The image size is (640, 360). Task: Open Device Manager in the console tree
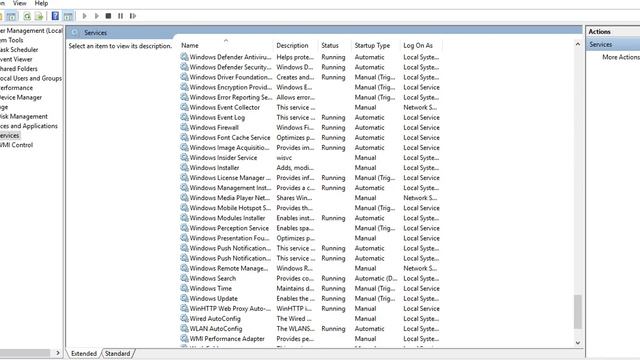click(21, 97)
